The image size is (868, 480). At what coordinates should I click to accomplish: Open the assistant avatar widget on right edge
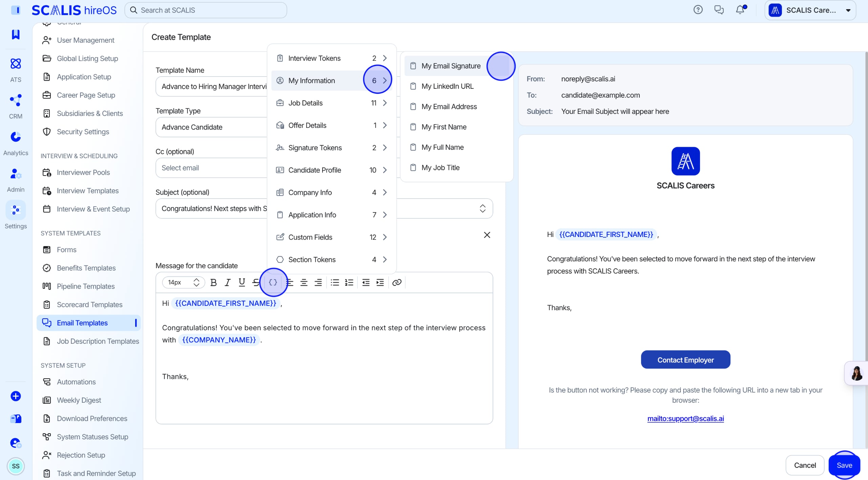(x=856, y=373)
